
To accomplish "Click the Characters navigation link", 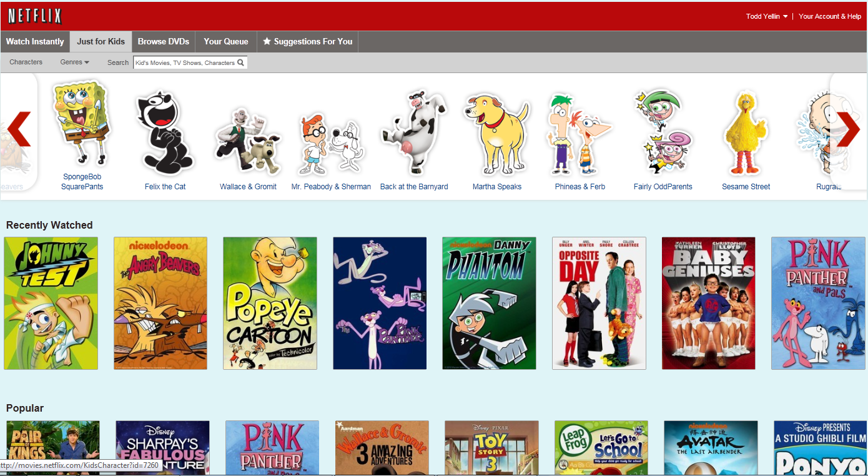I will point(26,62).
